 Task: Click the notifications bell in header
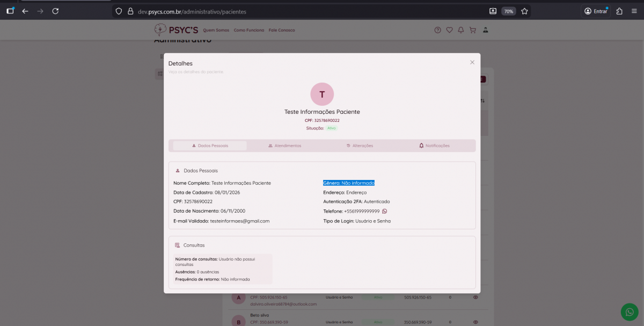(461, 30)
